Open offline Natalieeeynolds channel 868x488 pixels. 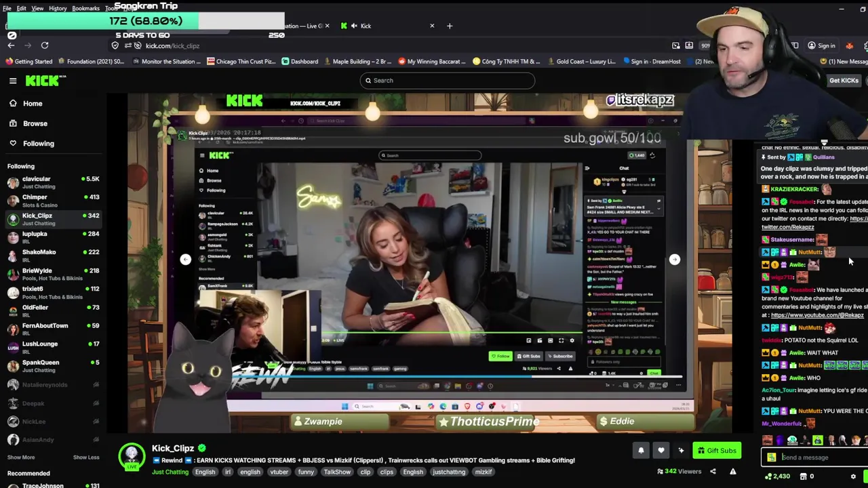pos(53,385)
